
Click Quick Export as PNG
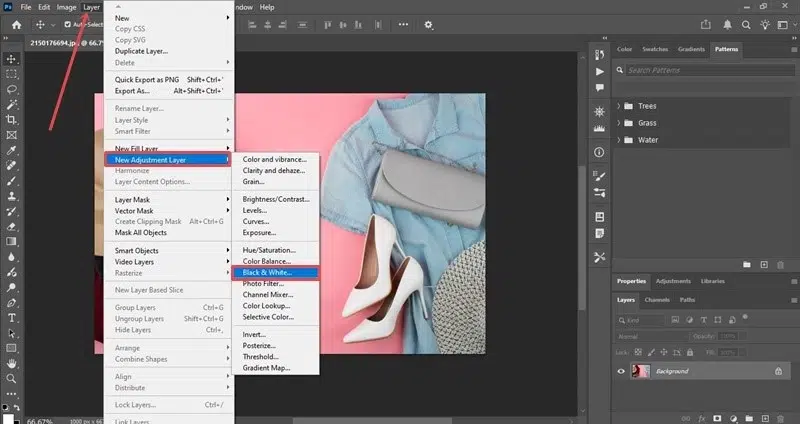point(168,80)
